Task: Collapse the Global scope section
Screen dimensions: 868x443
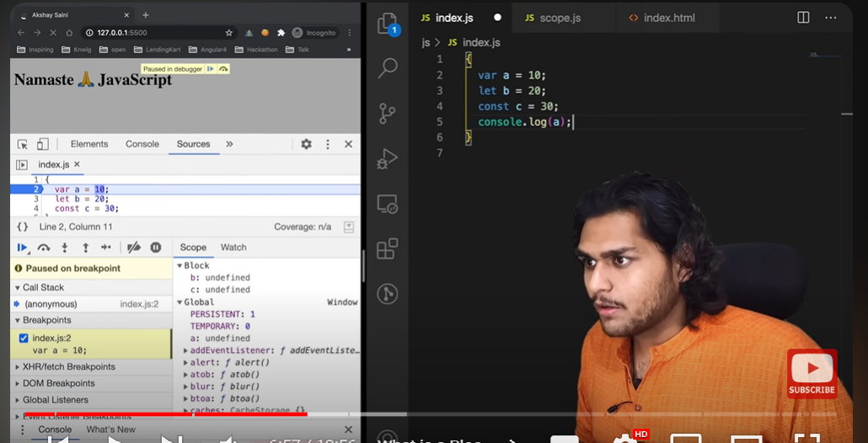Action: coord(179,302)
